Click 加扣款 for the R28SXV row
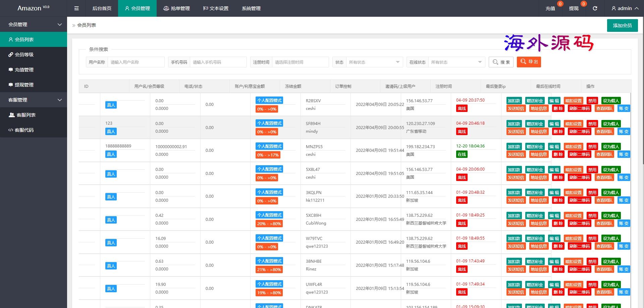 [x=514, y=101]
